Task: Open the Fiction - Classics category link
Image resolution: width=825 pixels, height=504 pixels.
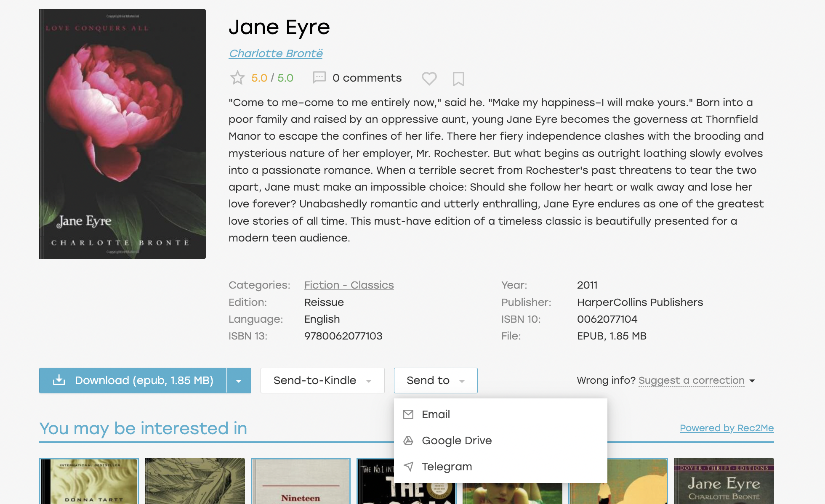Action: [349, 285]
